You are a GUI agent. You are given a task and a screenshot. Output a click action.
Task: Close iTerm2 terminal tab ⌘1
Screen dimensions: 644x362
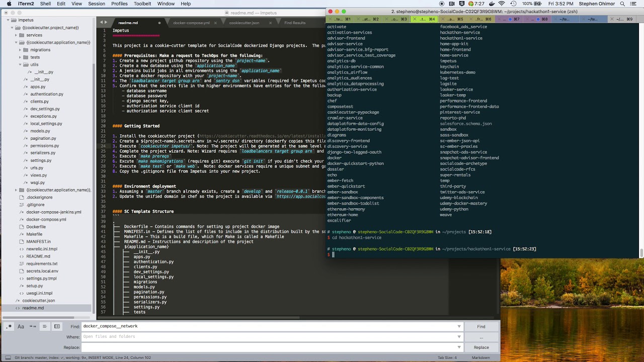click(x=330, y=19)
